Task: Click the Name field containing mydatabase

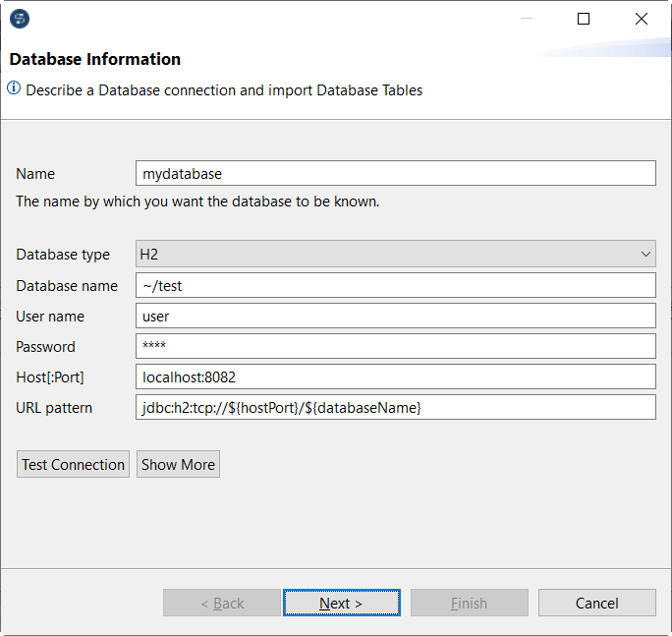Action: tap(395, 173)
